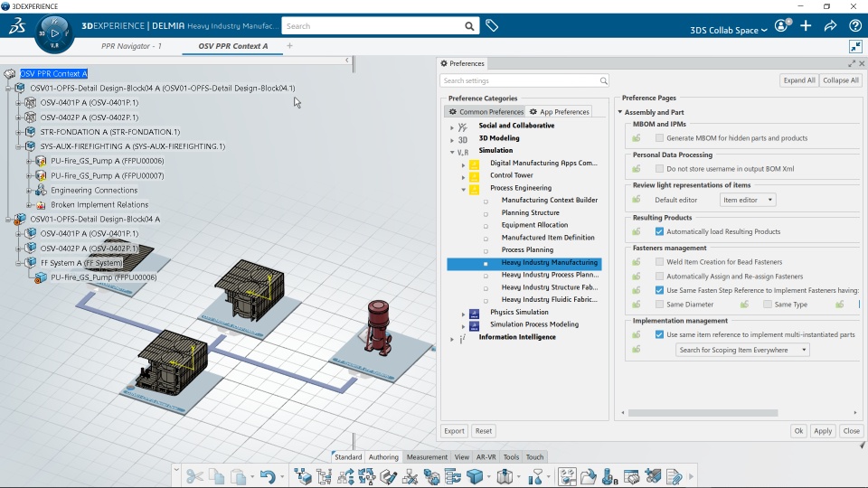Check Do not store username in output BOM Xml

pos(659,169)
